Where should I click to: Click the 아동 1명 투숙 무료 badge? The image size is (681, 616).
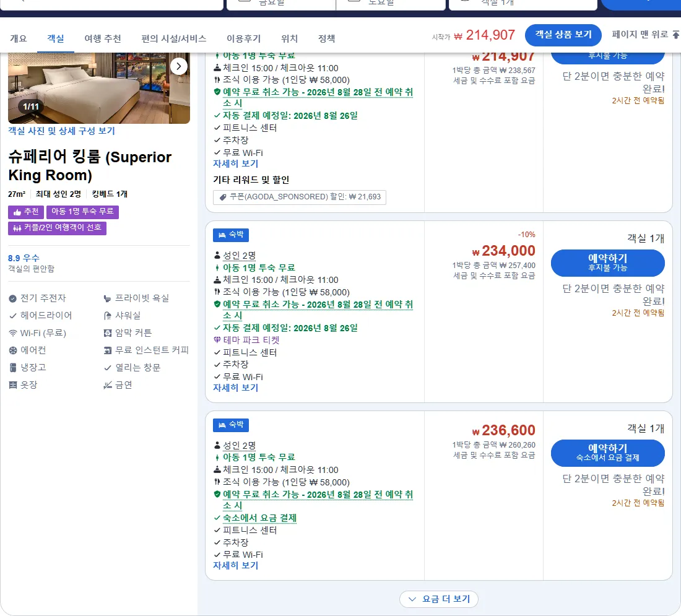click(x=82, y=212)
